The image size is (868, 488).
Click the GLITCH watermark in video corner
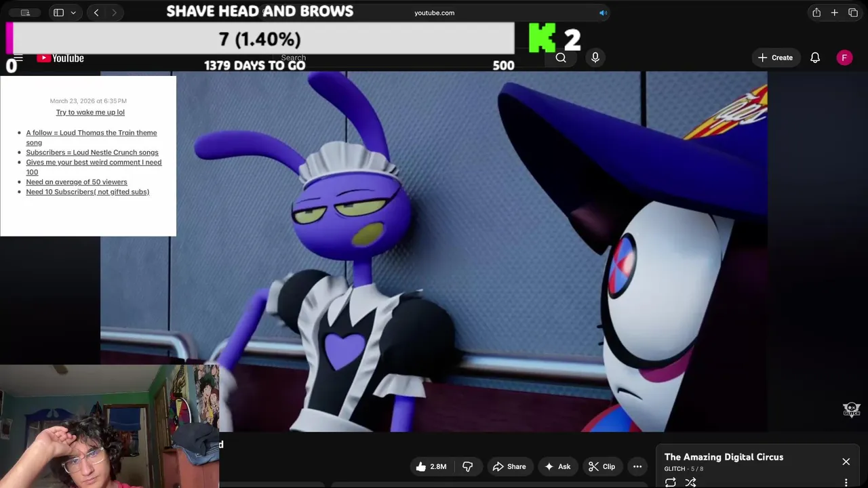pos(851,409)
